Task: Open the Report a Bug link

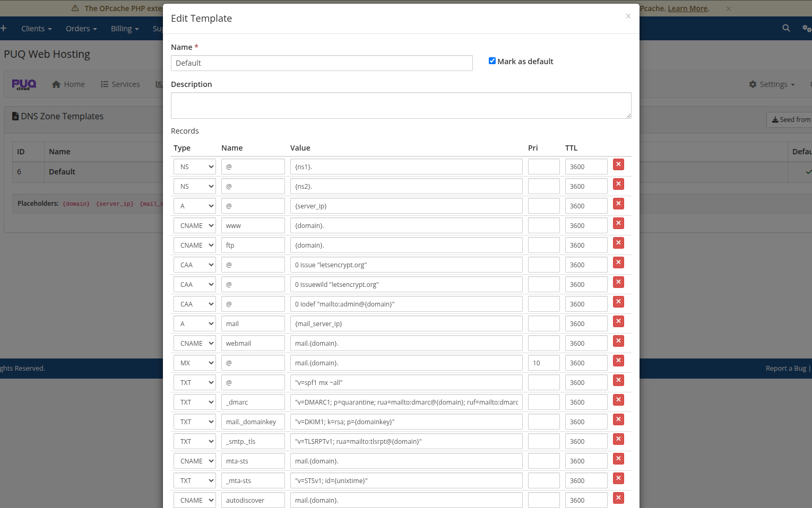Action: coord(785,368)
